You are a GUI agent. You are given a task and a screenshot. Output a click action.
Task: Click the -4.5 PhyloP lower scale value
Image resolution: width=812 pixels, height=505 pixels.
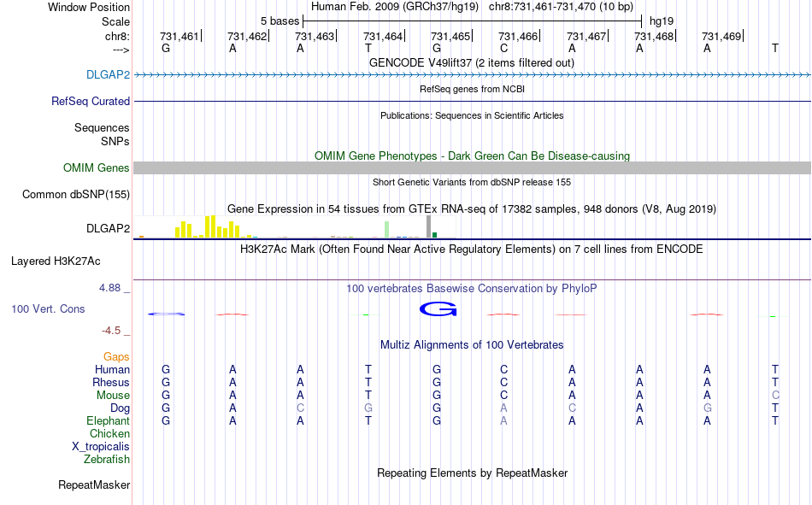[111, 331]
